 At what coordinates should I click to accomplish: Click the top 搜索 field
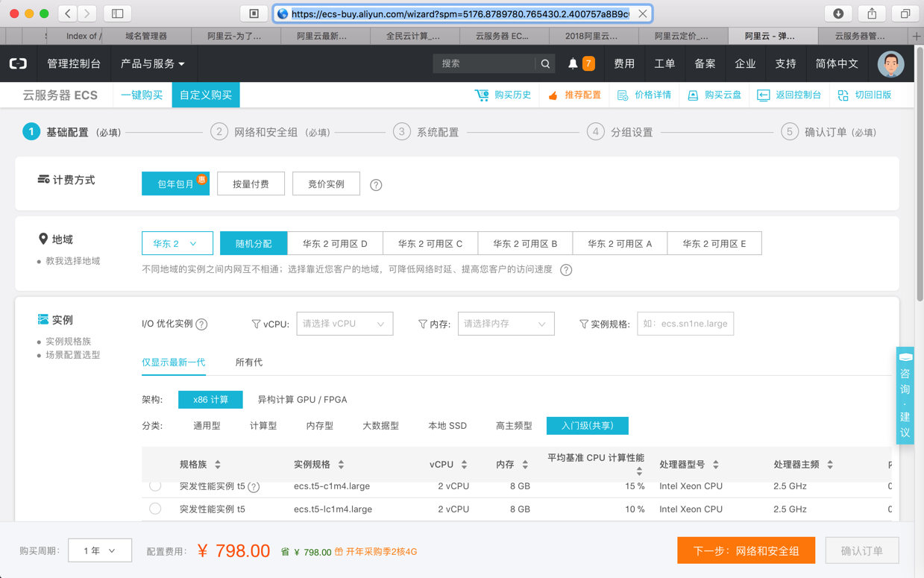click(484, 64)
